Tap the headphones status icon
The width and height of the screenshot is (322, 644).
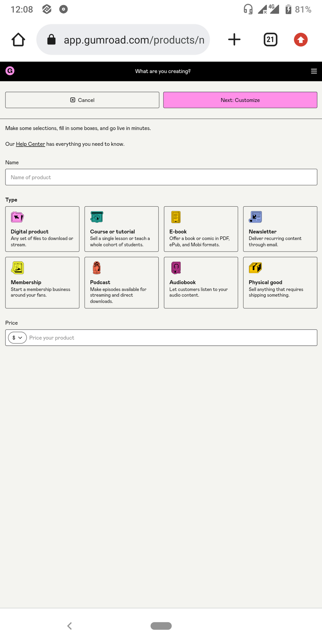coord(248,9)
